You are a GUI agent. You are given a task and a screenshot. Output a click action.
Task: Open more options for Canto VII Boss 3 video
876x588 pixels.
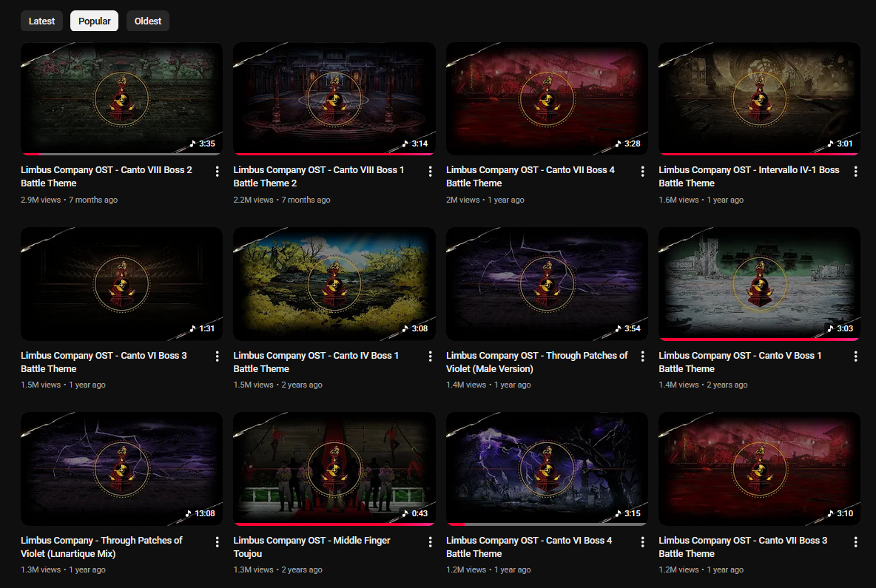[x=855, y=541]
